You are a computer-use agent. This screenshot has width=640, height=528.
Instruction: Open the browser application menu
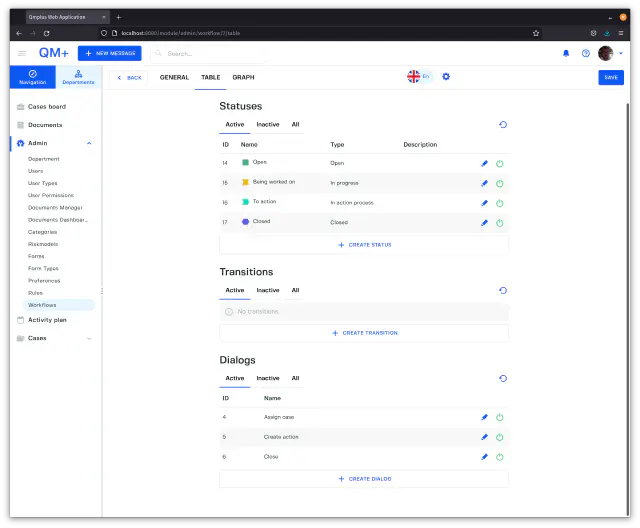(x=621, y=33)
